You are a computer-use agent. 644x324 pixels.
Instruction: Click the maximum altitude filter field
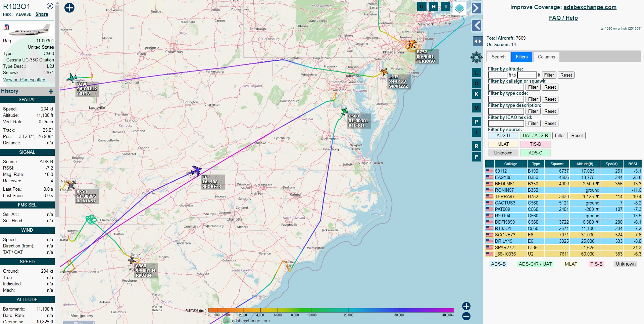click(x=527, y=75)
